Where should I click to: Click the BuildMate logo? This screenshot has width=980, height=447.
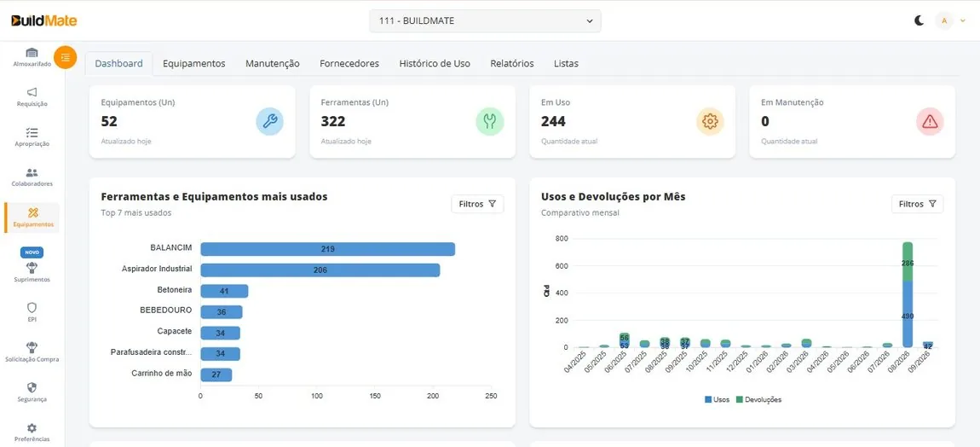pos(43,20)
